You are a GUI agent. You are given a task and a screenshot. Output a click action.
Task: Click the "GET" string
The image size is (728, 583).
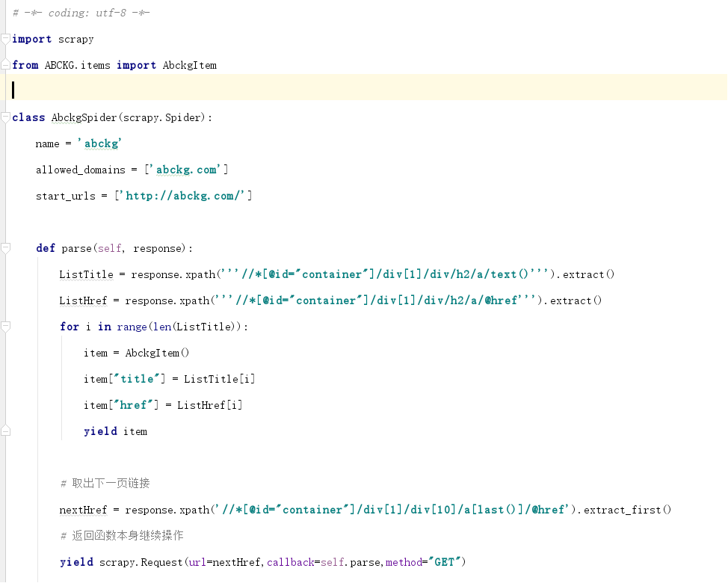point(444,562)
